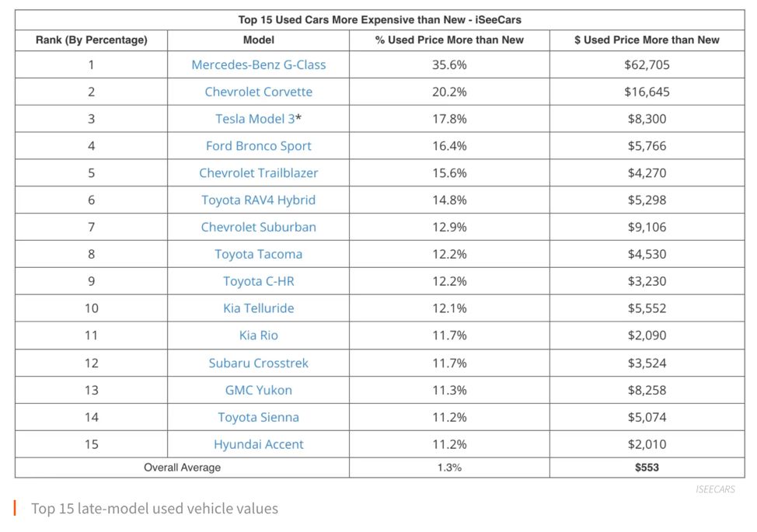
Task: Click the table title mentioning iSeeCars
Action: [x=379, y=20]
